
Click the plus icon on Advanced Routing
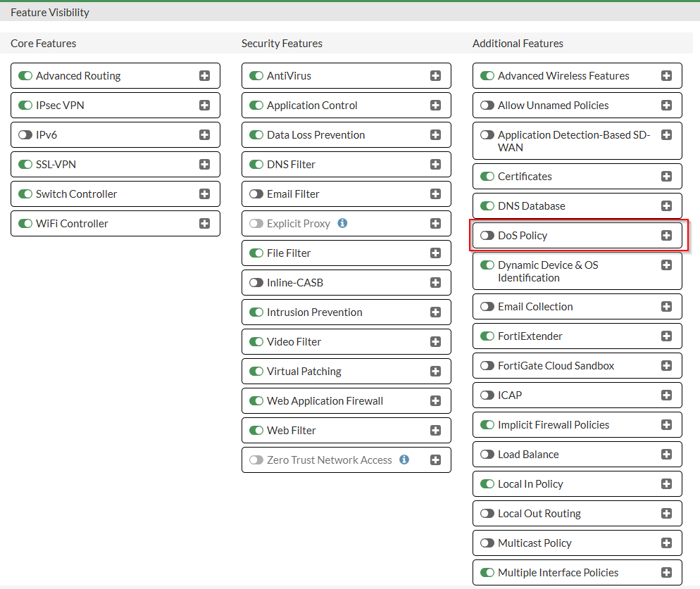204,75
